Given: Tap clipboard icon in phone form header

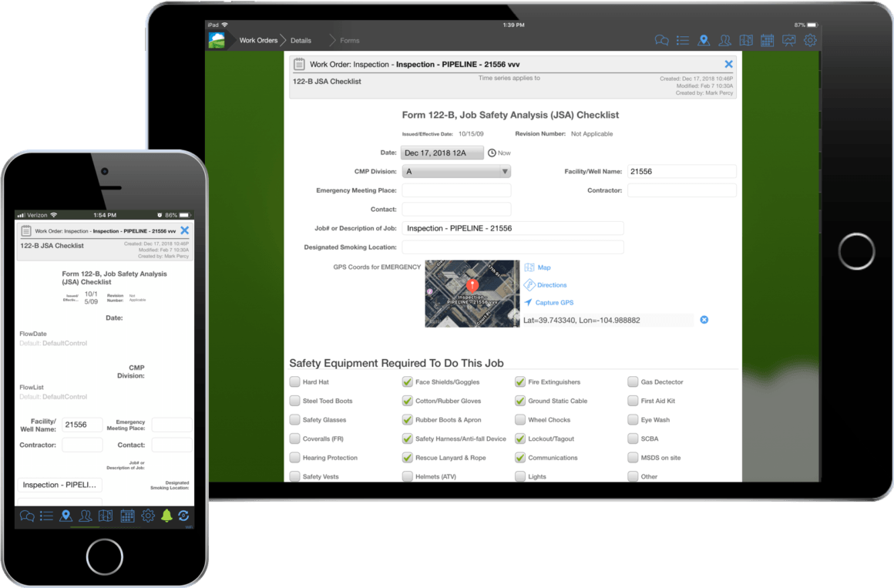Looking at the screenshot, I should (25, 231).
